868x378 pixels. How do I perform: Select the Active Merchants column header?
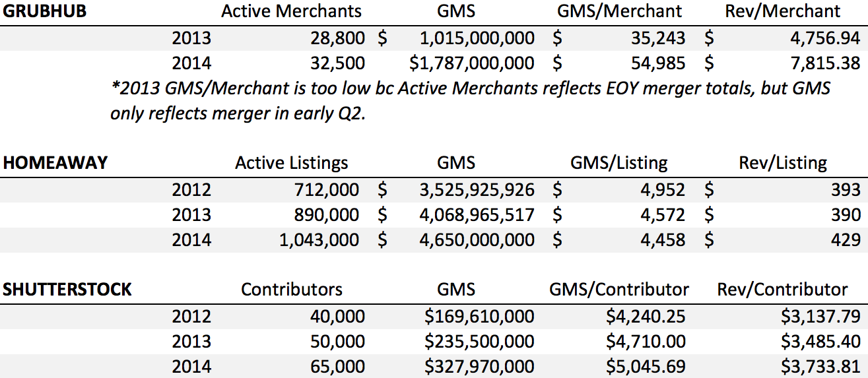291,11
